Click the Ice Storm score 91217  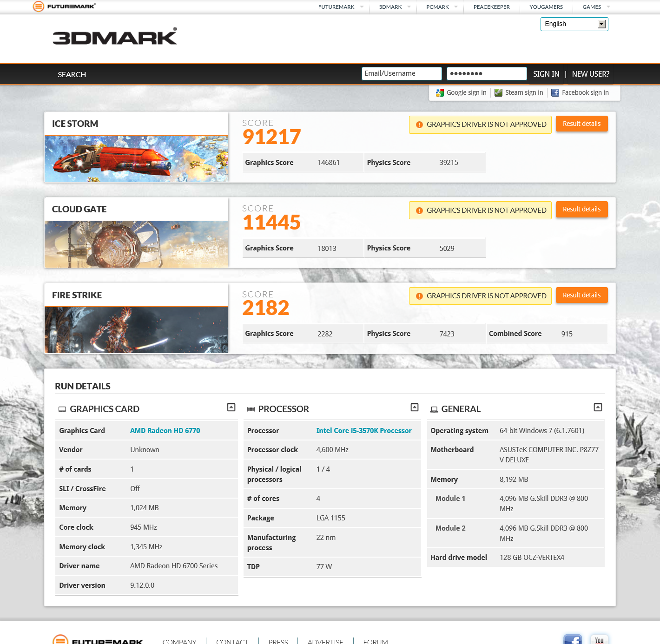coord(272,137)
